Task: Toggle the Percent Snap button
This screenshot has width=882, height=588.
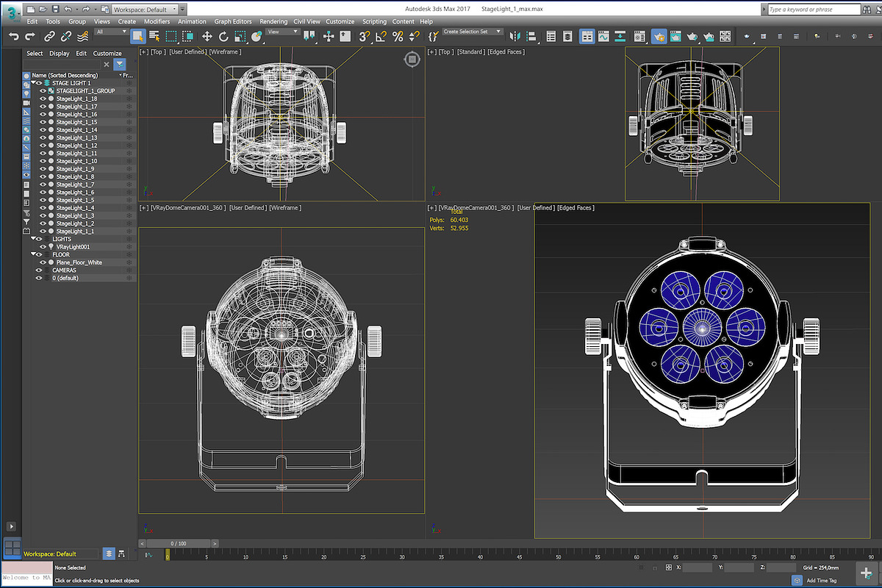Action: click(x=398, y=36)
